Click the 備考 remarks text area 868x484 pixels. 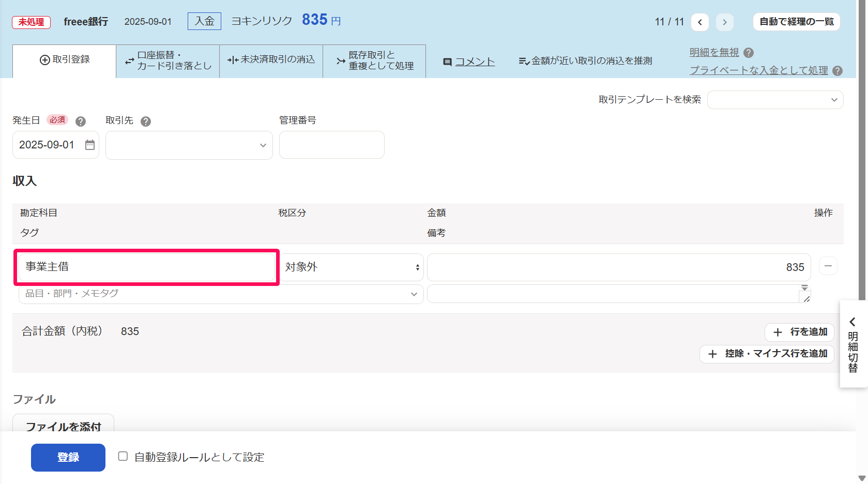pyautogui.click(x=619, y=294)
